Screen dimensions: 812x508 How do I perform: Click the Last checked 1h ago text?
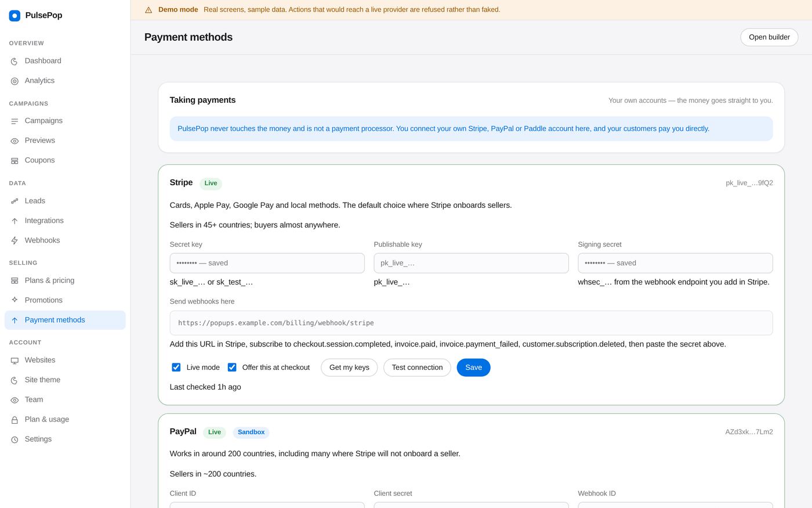pyautogui.click(x=205, y=387)
